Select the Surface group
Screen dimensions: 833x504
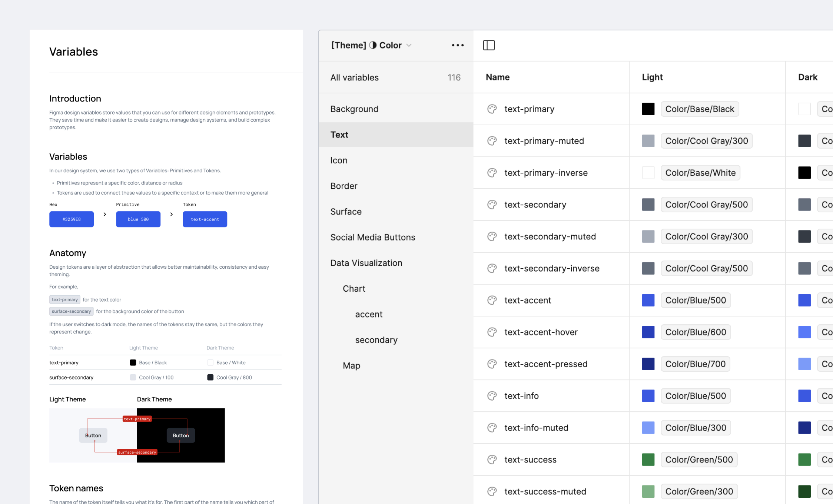click(396, 212)
